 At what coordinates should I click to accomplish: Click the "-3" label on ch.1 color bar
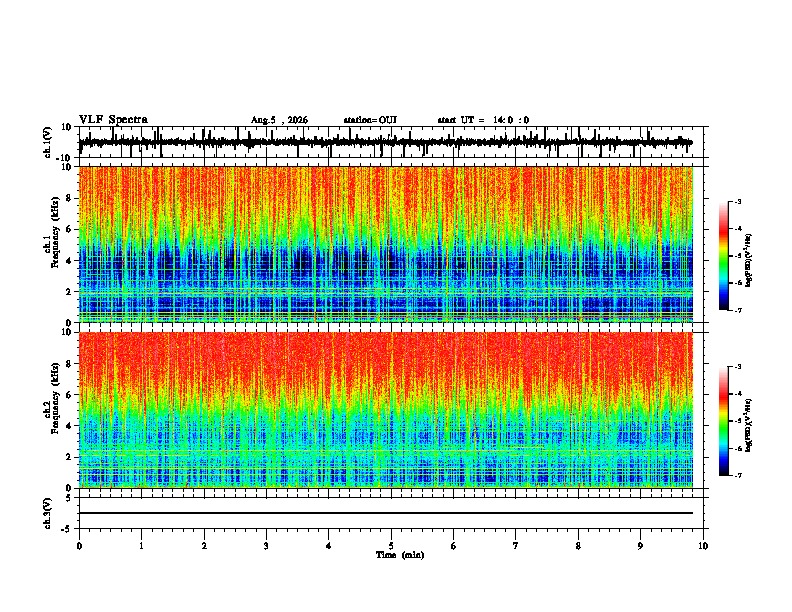click(737, 201)
